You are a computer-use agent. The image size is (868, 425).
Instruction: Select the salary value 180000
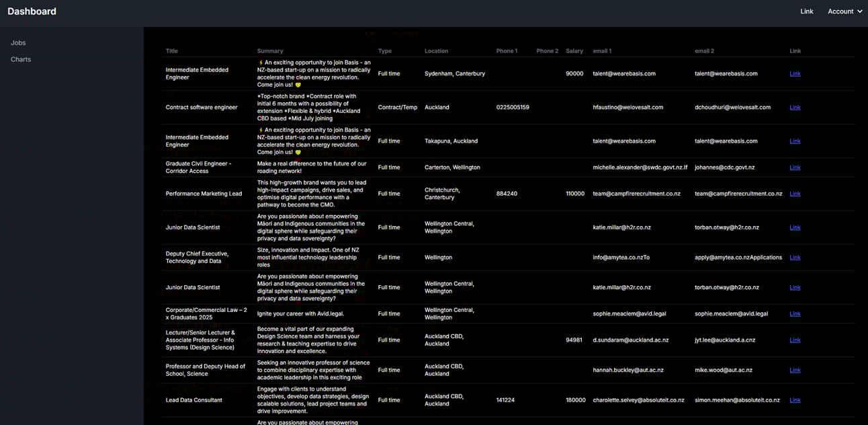(x=575, y=400)
